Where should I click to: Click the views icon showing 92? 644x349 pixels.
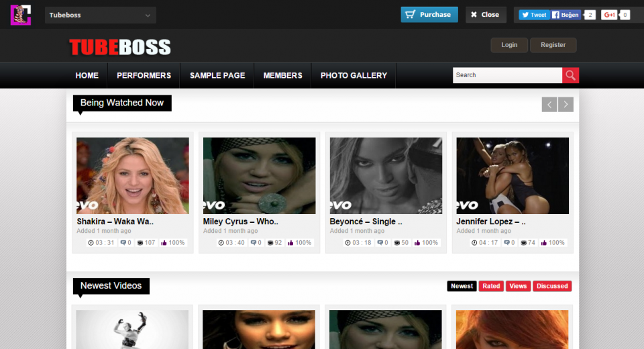270,243
